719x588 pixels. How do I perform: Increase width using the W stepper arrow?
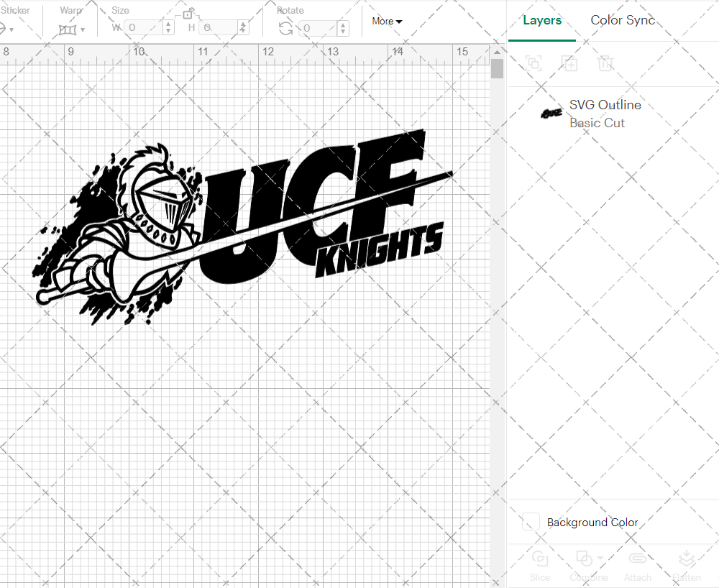point(168,24)
